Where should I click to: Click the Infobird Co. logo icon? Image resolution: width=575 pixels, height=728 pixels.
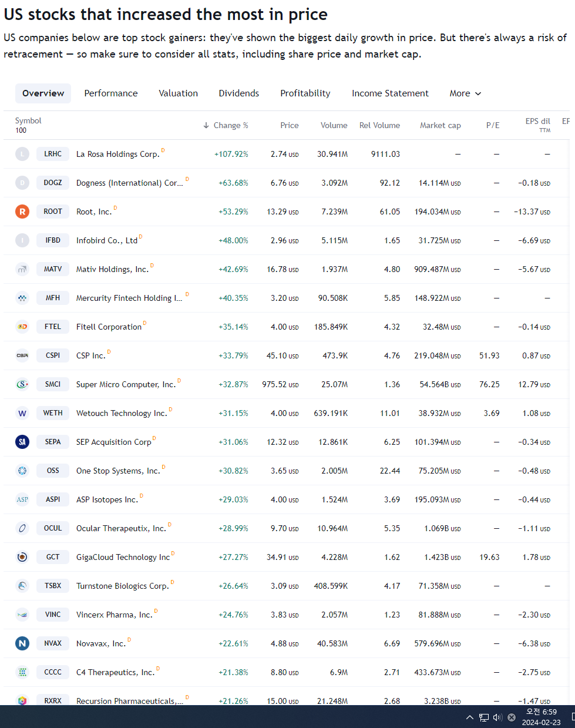pyautogui.click(x=22, y=240)
